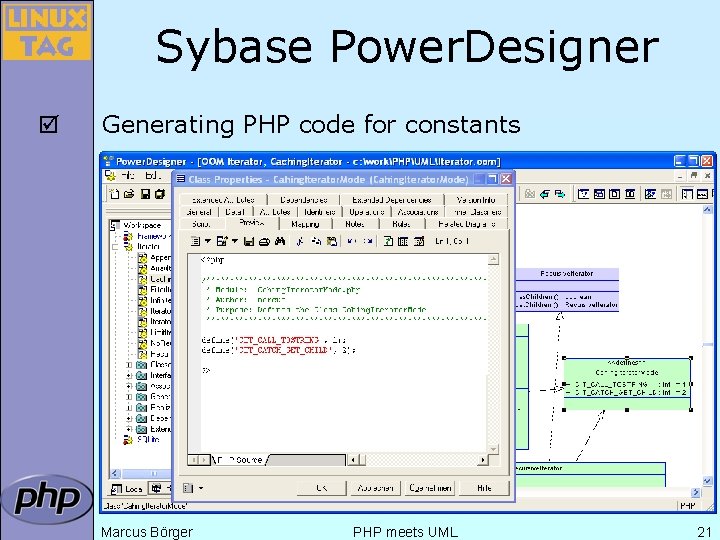Click the code preview vertical scrollbar down arrow
Image resolution: width=720 pixels, height=540 pixels.
click(x=493, y=449)
